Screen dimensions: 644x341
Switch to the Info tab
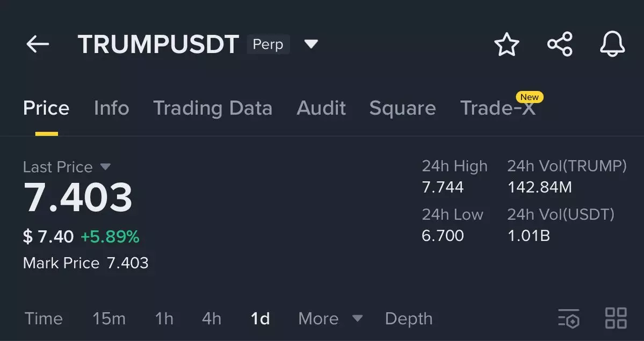[111, 108]
